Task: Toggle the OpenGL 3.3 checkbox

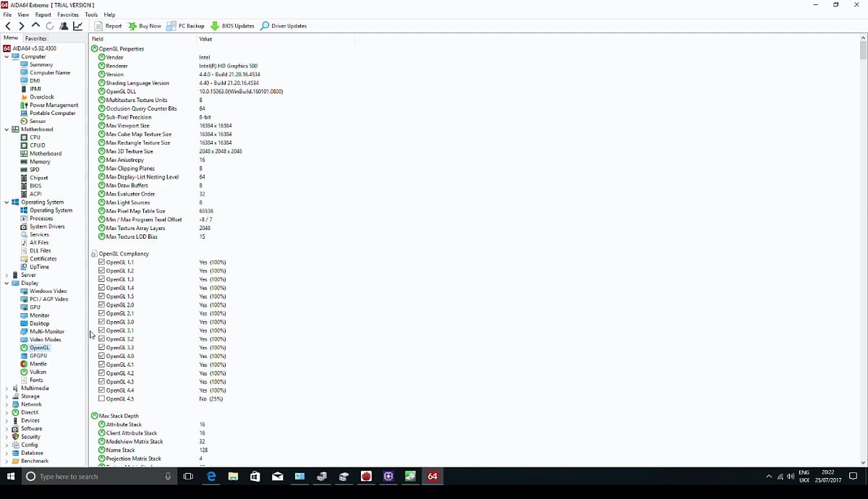Action: click(101, 347)
